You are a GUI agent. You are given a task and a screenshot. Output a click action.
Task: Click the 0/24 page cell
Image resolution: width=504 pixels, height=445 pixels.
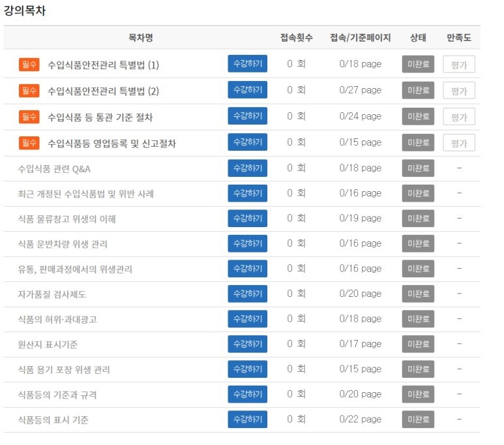(361, 116)
